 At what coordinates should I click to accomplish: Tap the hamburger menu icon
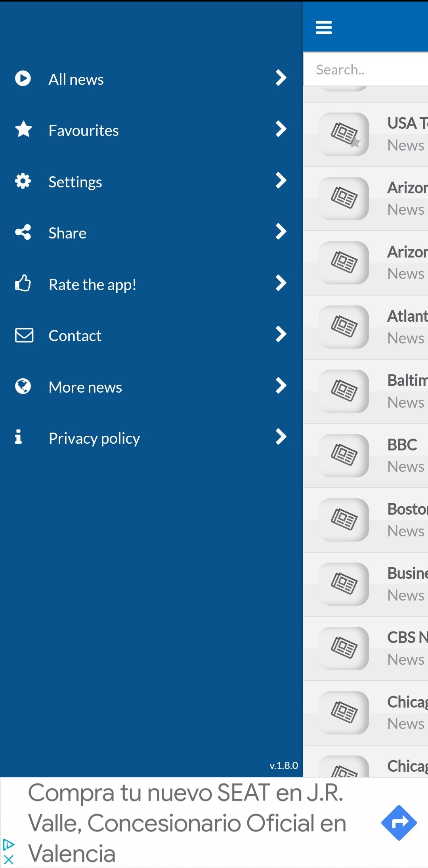323,27
